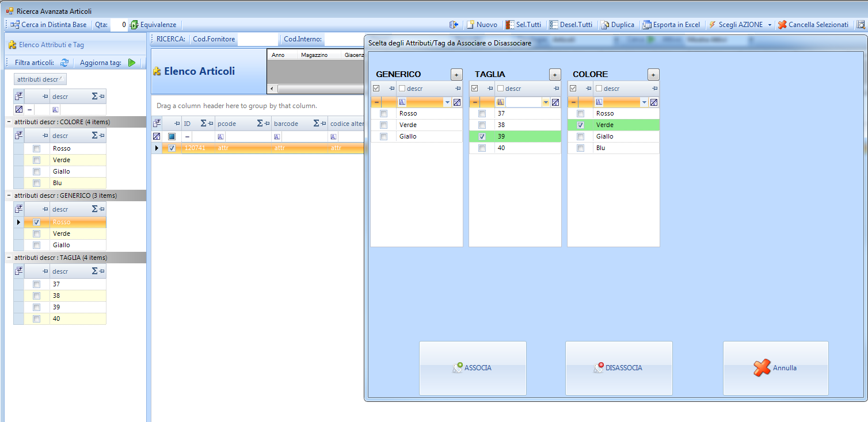
Task: Click Cancella Selezionati red X button
Action: [813, 25]
